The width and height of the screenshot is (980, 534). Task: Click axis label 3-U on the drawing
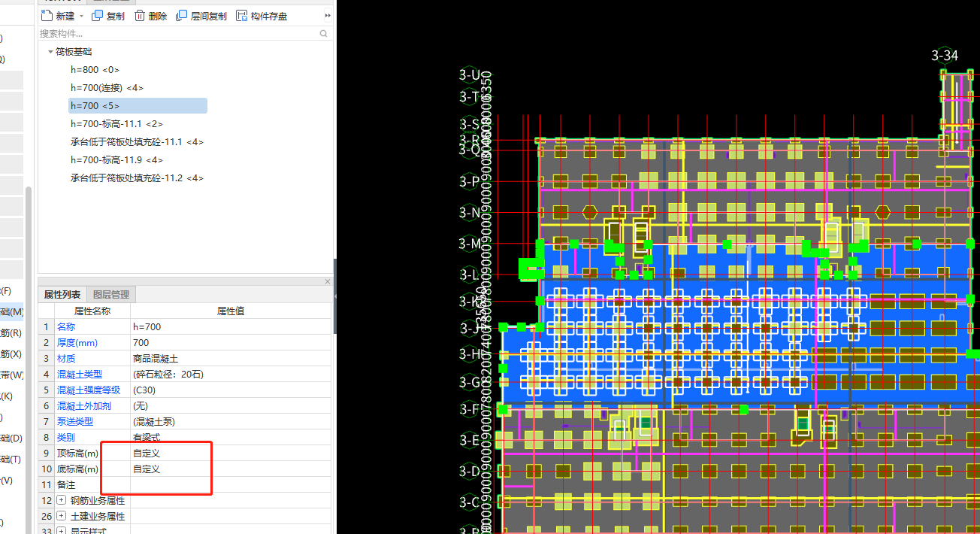click(470, 74)
